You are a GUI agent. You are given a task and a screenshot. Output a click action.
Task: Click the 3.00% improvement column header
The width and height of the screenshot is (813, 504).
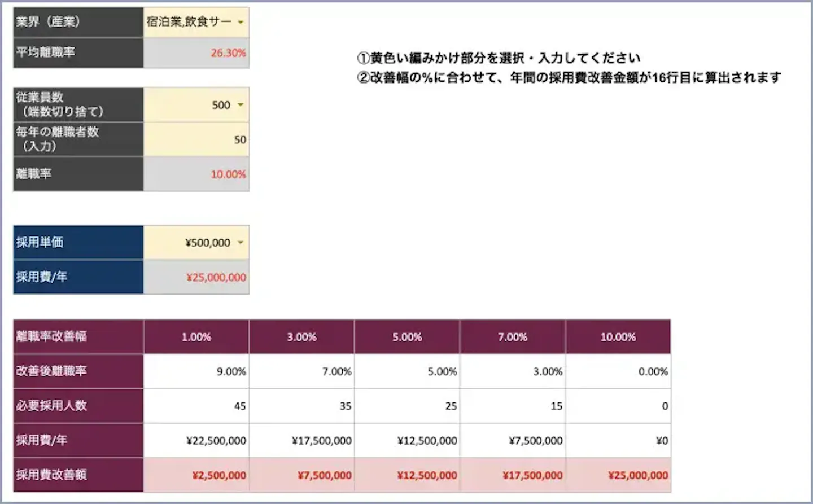[x=302, y=337]
